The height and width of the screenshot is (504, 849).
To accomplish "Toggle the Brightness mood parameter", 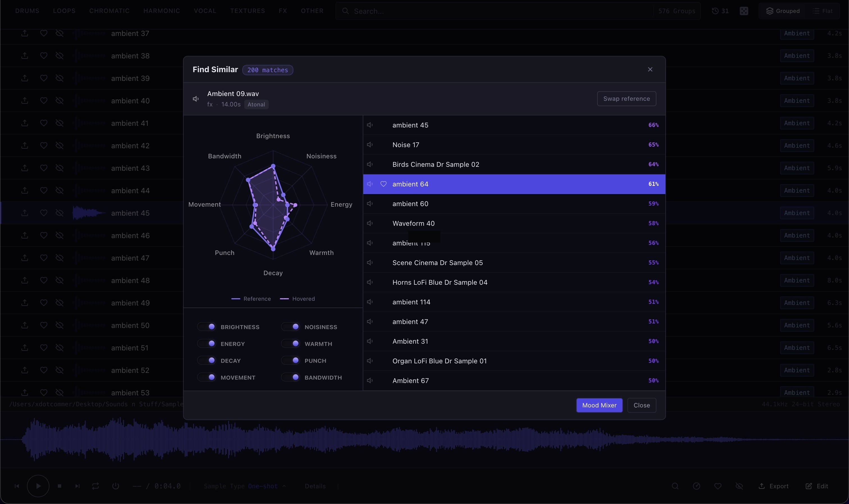I will [207, 326].
